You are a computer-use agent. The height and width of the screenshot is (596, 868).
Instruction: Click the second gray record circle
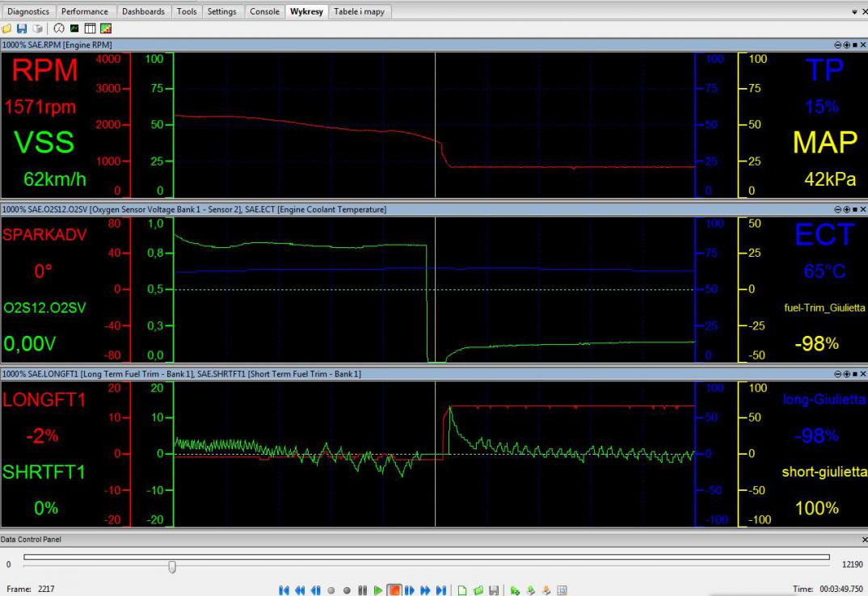tap(347, 590)
